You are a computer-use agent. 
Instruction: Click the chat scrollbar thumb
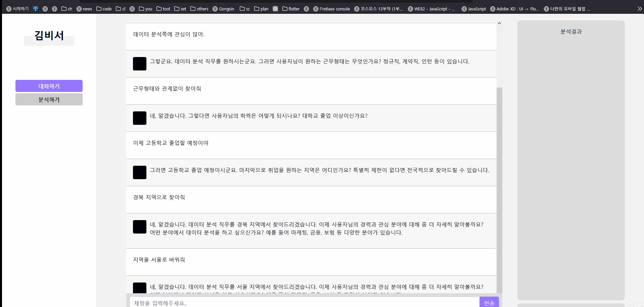(499, 188)
